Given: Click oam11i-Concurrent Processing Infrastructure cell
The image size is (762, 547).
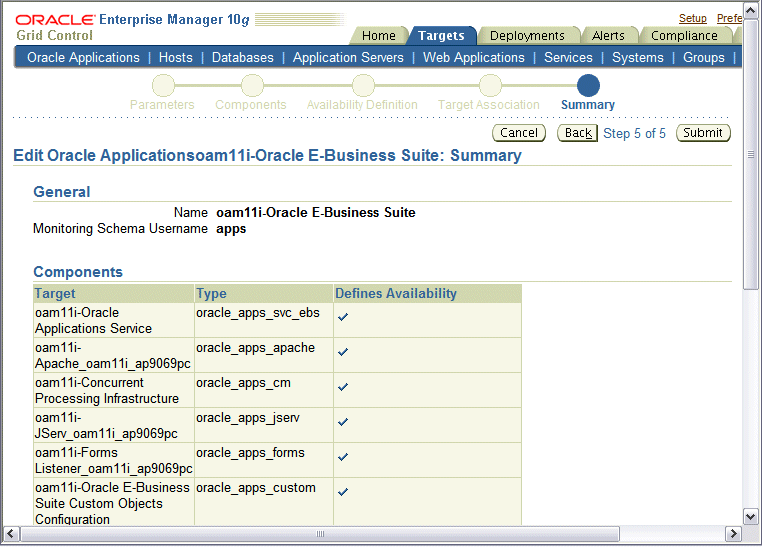Looking at the screenshot, I should tap(114, 391).
